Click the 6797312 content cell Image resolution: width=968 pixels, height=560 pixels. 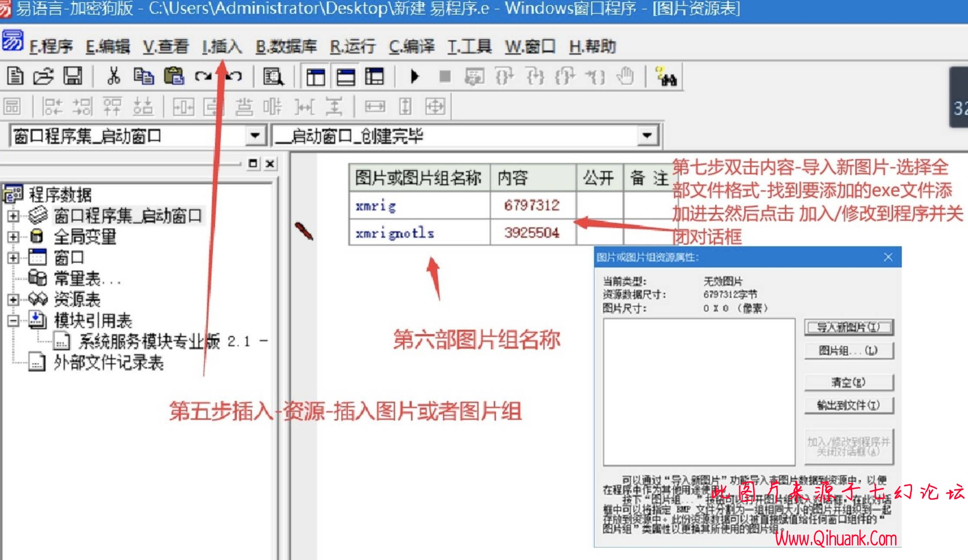533,205
